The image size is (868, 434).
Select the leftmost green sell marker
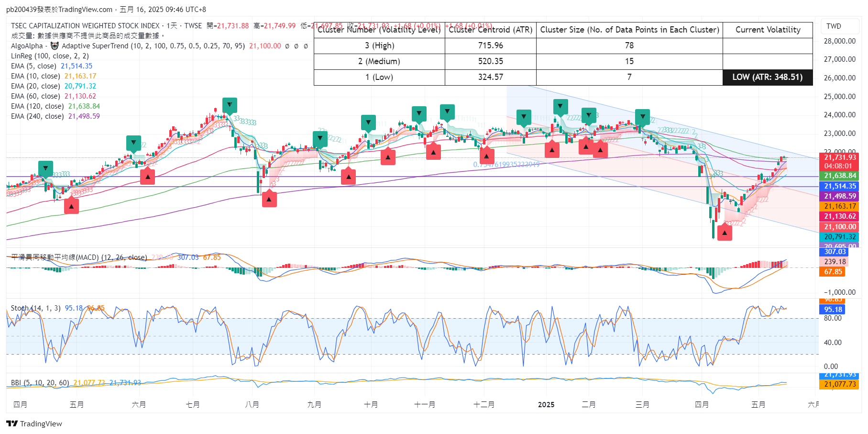(x=45, y=168)
